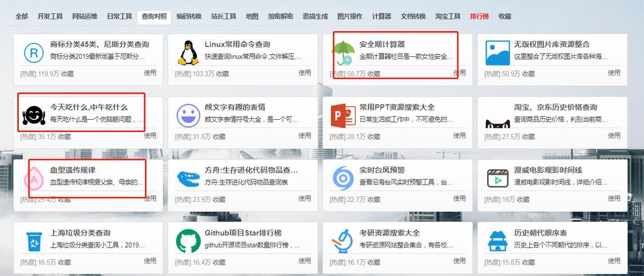Open the 站长工具 tab
Image resolution: width=644 pixels, height=276 pixels.
(x=224, y=16)
